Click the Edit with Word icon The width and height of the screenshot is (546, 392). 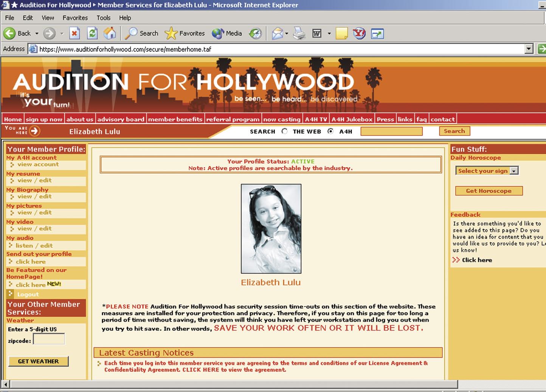[x=317, y=34]
